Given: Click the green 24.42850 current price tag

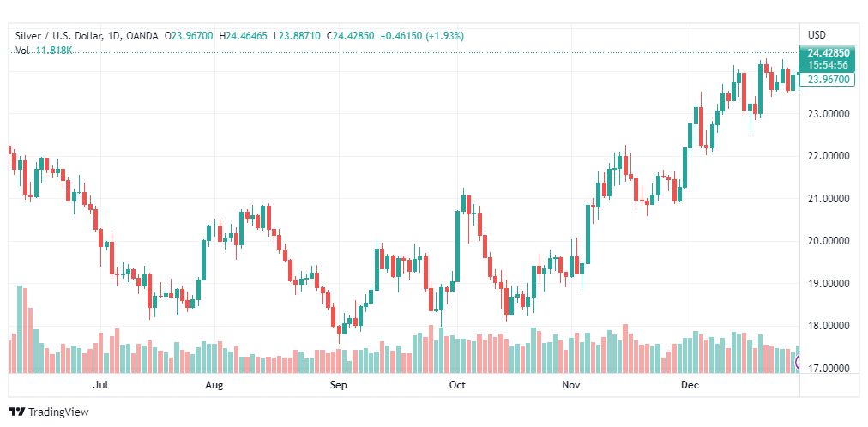Looking at the screenshot, I should (827, 53).
